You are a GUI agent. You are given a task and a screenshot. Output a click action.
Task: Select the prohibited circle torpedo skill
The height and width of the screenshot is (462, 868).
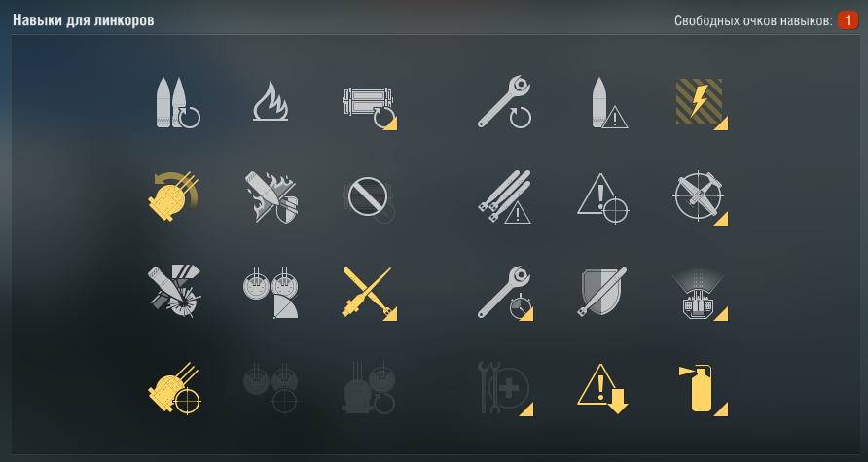coord(368,198)
